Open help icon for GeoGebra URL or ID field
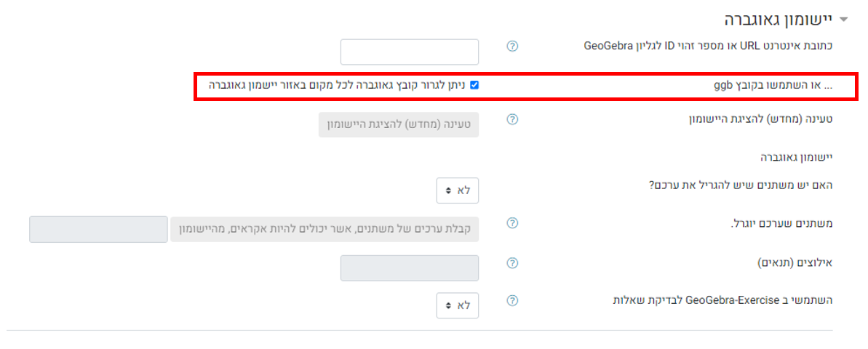 513,47
